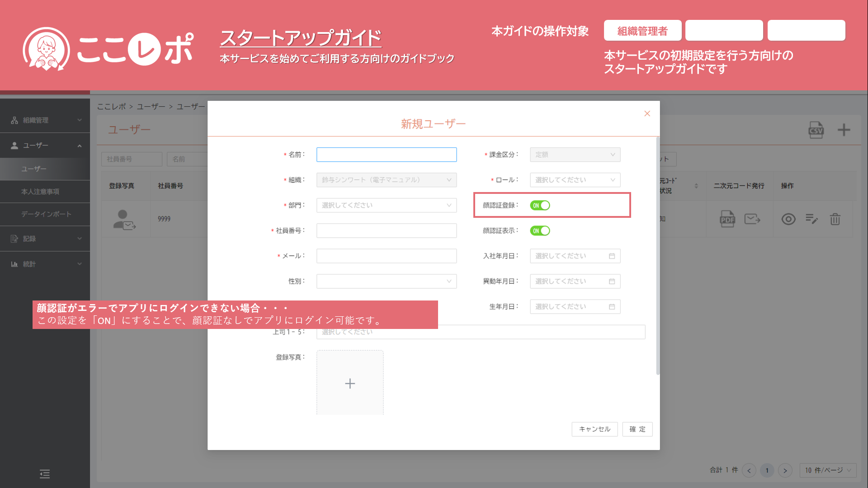The image size is (868, 488).
Task: Click the edit pencil icon in 操作 column
Action: tap(811, 219)
